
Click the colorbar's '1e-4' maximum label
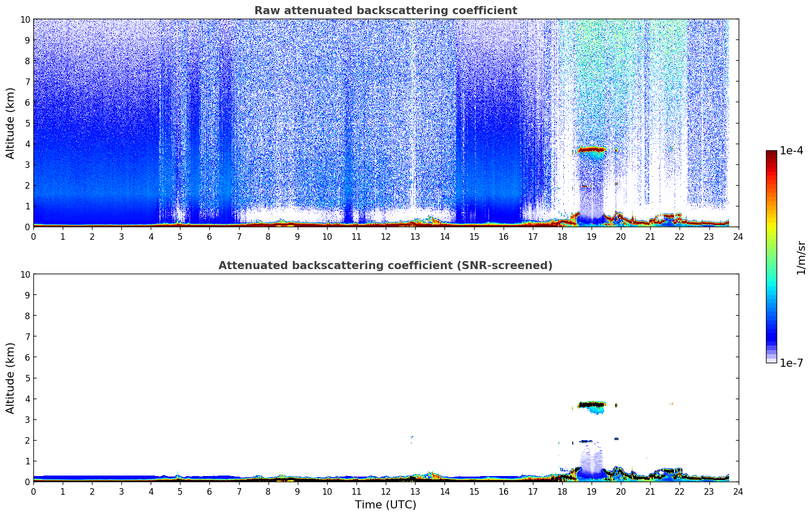coord(791,151)
